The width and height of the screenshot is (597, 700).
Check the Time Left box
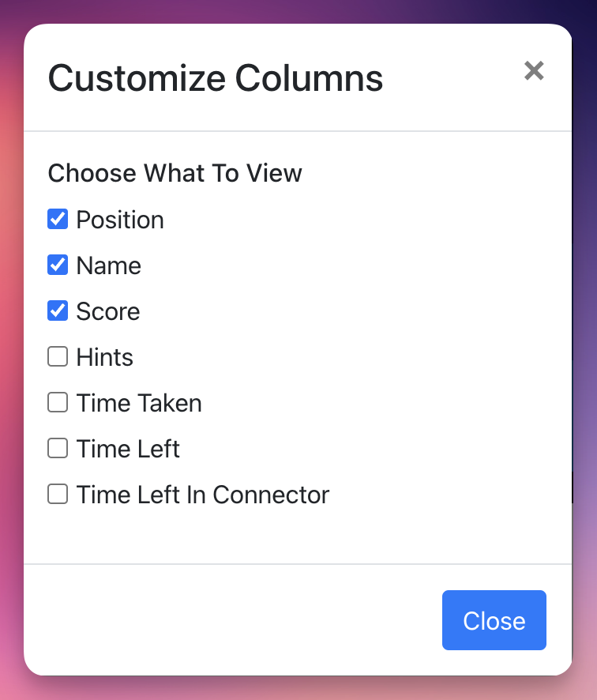tap(58, 449)
